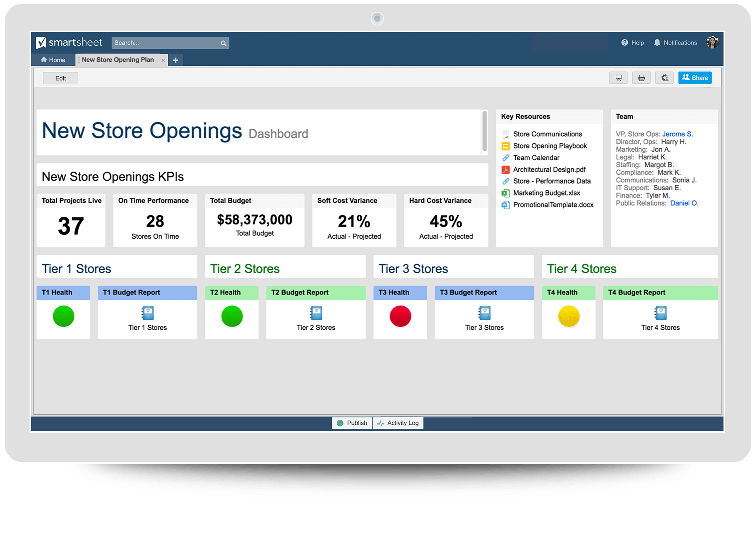Click the Edit button
The image size is (756, 533).
click(x=60, y=78)
